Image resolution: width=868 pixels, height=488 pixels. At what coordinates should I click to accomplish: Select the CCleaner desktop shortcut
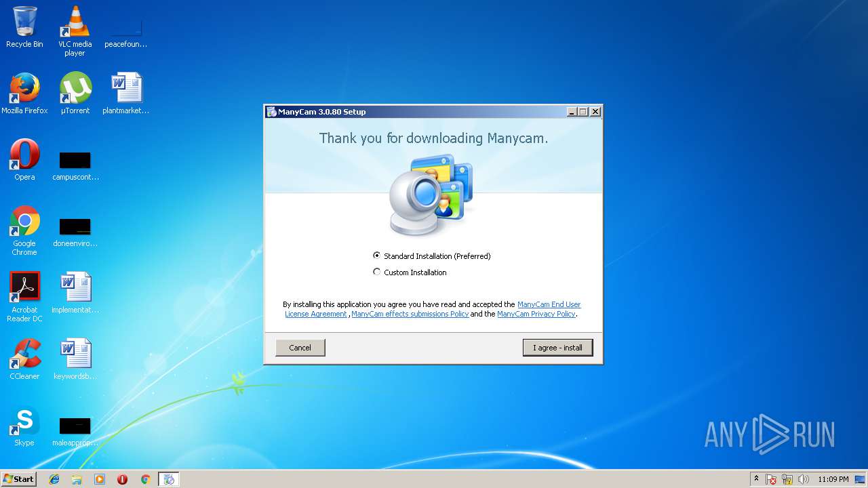tap(24, 359)
